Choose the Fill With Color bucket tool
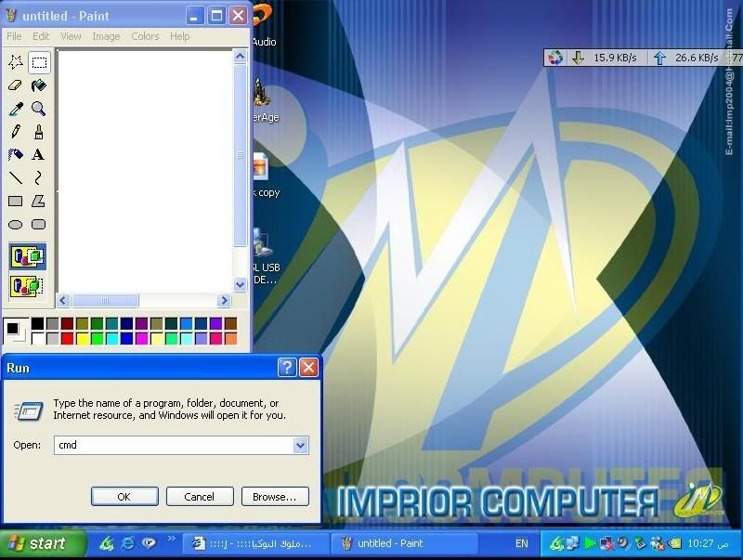Image resolution: width=743 pixels, height=560 pixels. click(38, 85)
